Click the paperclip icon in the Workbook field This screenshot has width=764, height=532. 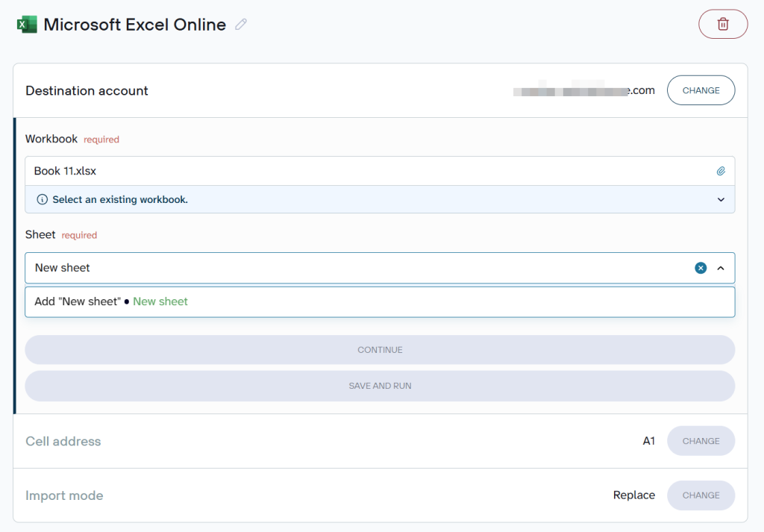tap(721, 171)
